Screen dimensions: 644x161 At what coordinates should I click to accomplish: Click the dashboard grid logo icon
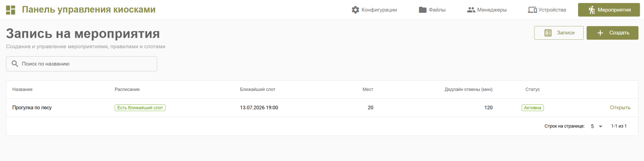[x=11, y=10]
